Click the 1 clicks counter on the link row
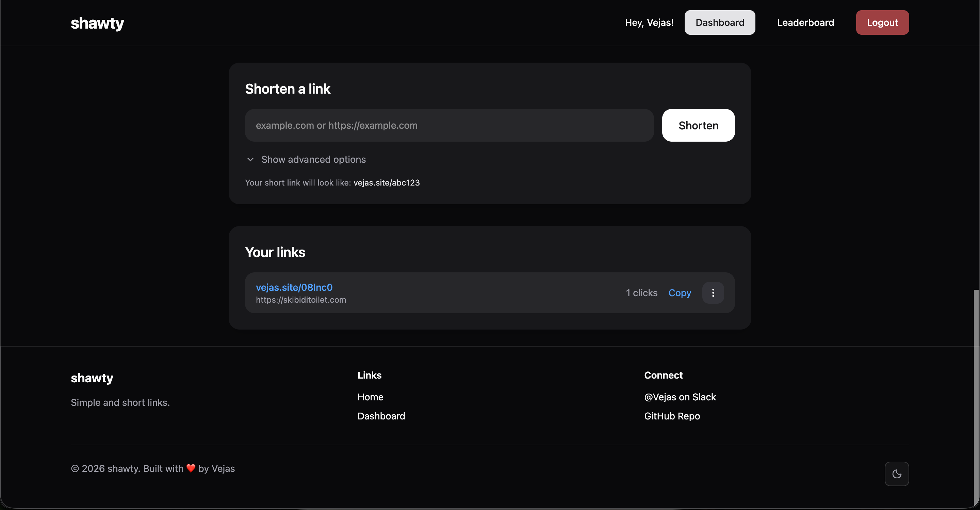Screen dimensions: 980x510 click(x=641, y=293)
